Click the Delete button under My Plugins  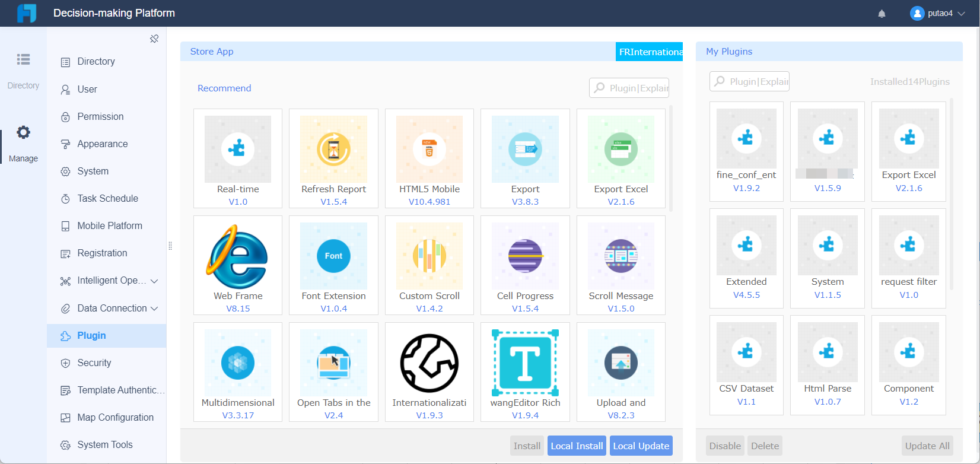[x=765, y=446]
